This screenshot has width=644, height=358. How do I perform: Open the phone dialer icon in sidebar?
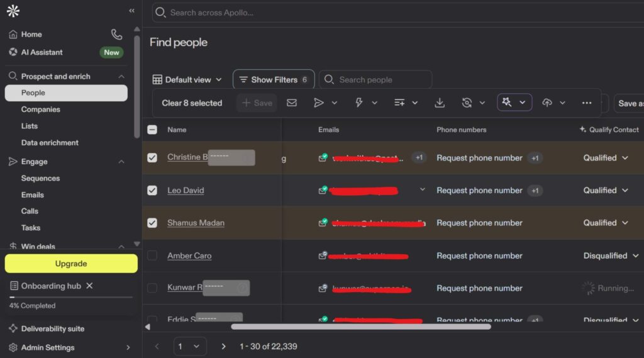click(116, 34)
